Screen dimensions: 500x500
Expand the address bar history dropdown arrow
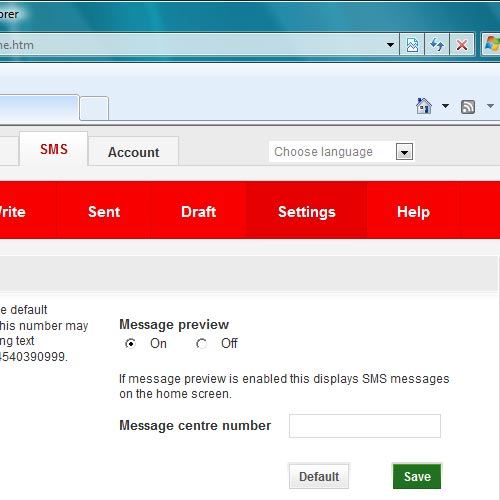(390, 45)
